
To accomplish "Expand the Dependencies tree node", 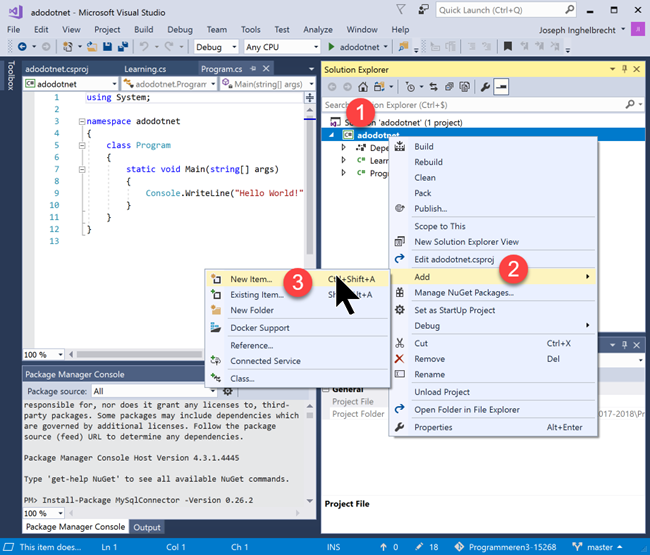I will coord(343,147).
